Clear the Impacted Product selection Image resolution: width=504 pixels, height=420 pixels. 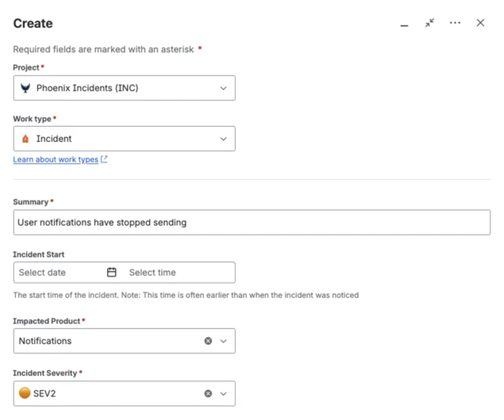point(208,341)
